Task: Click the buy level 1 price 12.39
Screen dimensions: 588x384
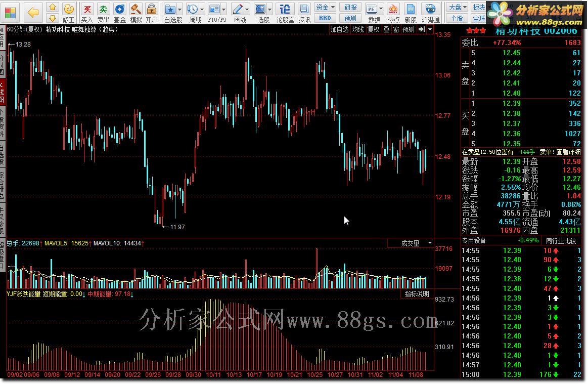Action: (512, 103)
